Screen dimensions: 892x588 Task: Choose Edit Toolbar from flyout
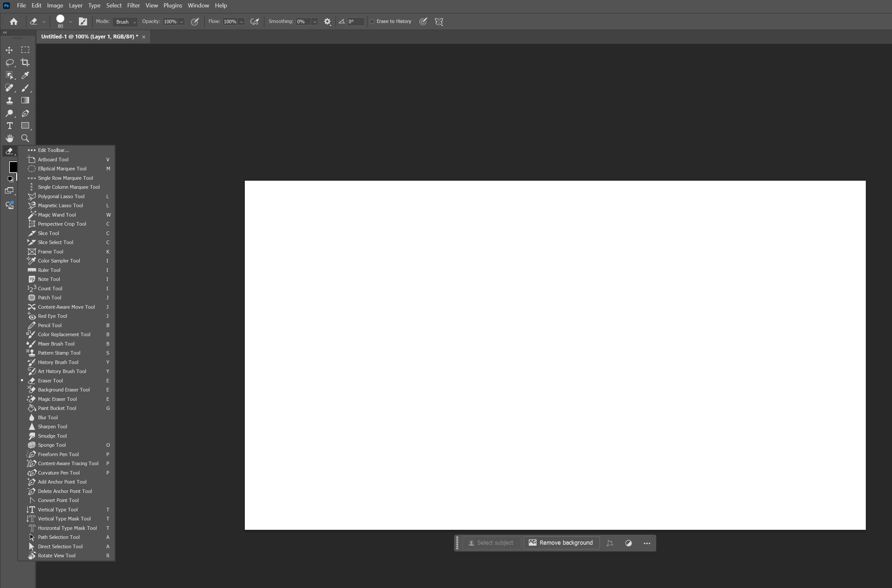click(67, 150)
